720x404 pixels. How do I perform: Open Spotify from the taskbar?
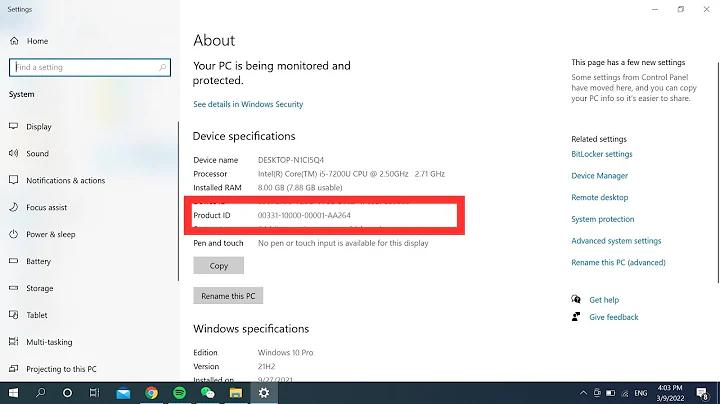point(180,393)
